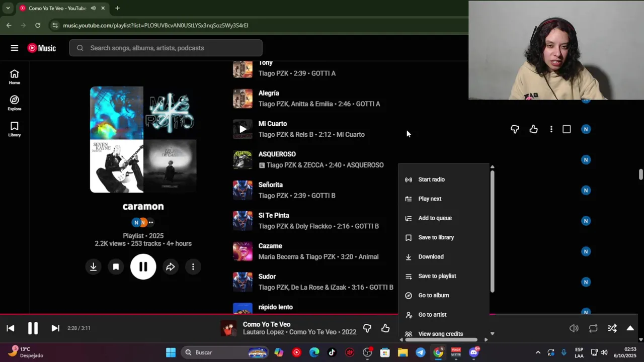644x362 pixels.
Task: Open the browser tab list dropdown
Action: point(8,8)
